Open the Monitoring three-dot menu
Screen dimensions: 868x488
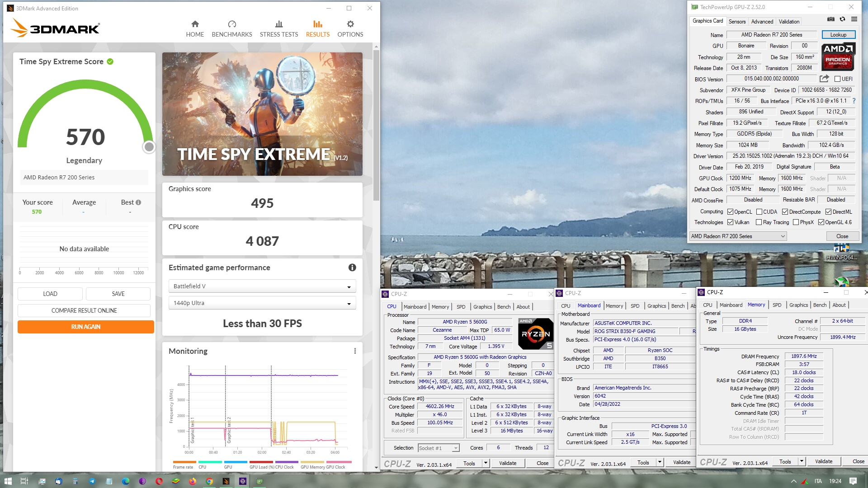point(355,351)
